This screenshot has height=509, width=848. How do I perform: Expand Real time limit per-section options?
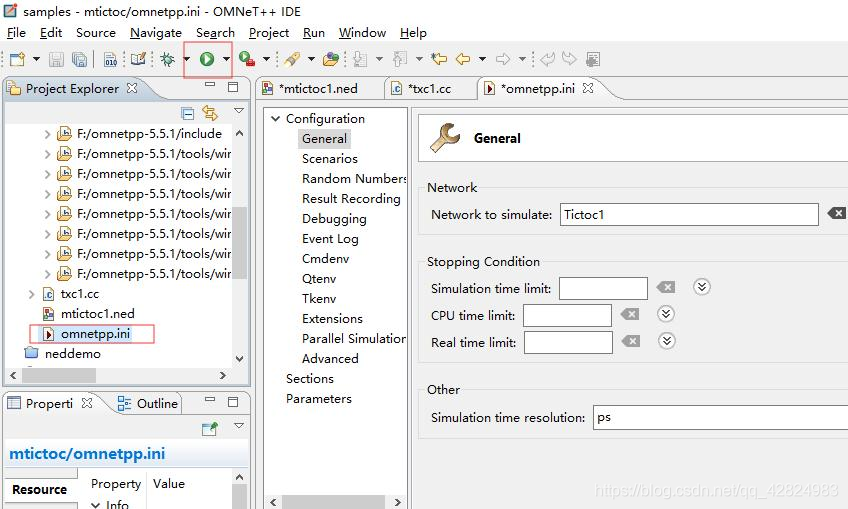point(666,341)
